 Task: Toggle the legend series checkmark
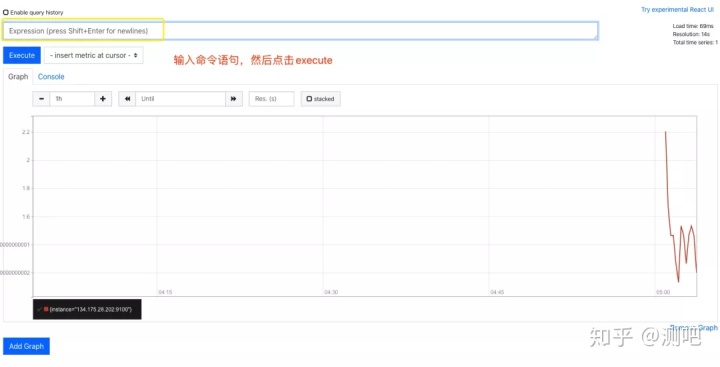pyautogui.click(x=40, y=310)
